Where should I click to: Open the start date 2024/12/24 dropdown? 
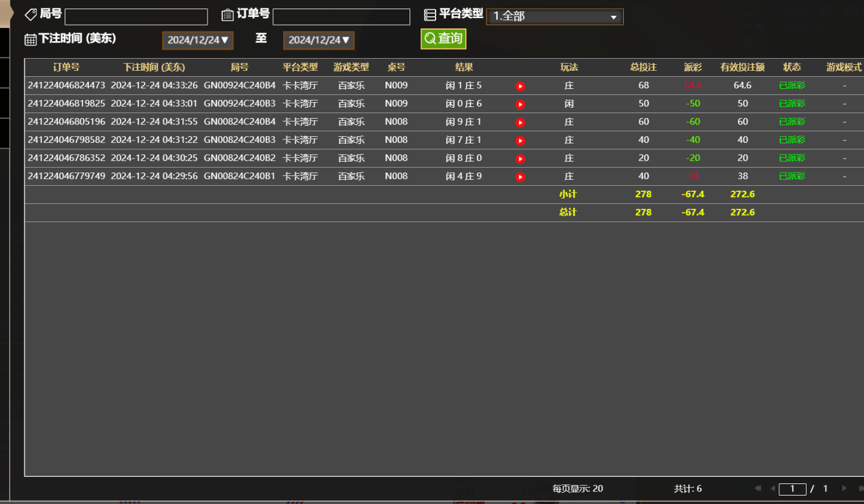point(197,39)
